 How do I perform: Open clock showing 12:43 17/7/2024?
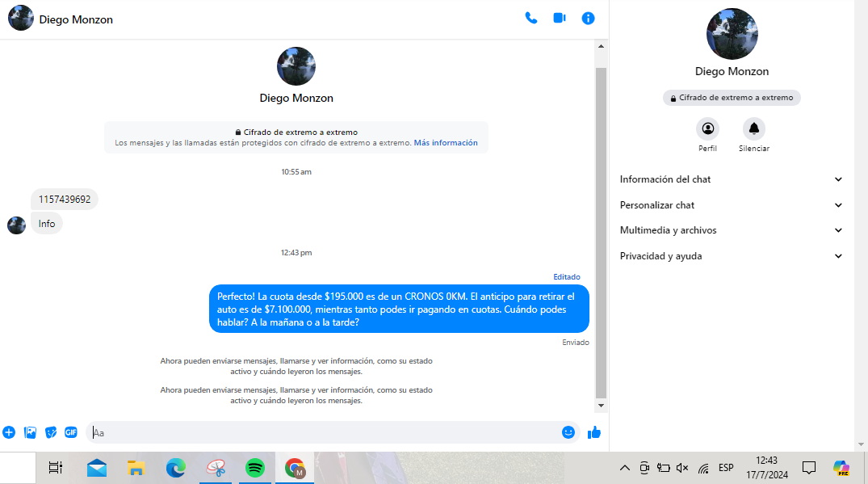(x=767, y=468)
